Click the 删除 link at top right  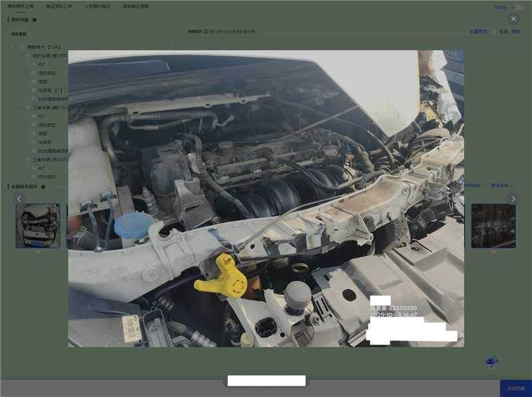click(x=515, y=31)
